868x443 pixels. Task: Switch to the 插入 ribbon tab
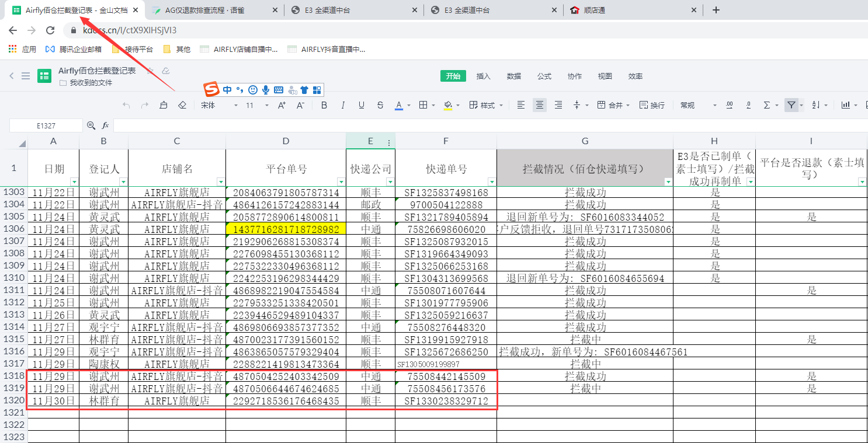484,76
